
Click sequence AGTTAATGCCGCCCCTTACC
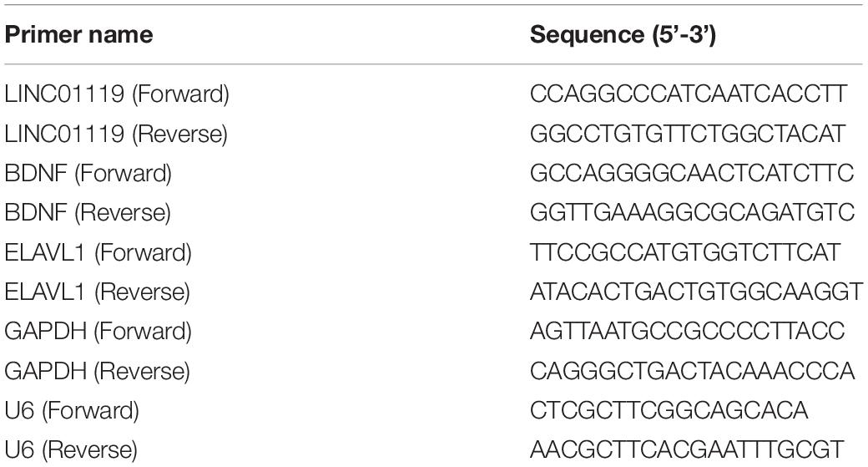(687, 331)
